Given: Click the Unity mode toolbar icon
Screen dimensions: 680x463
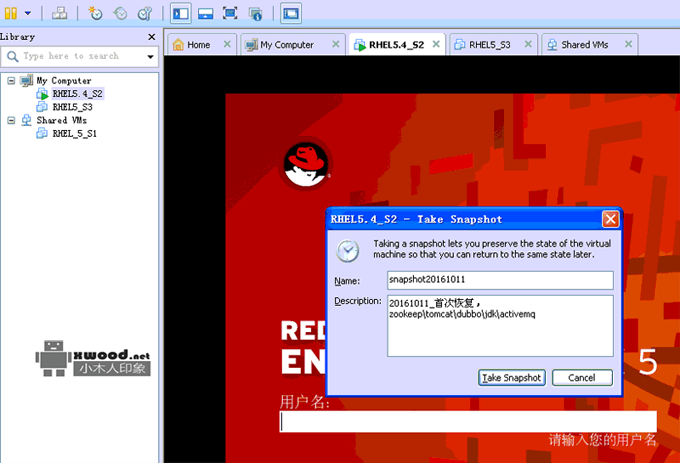Looking at the screenshot, I should pyautogui.click(x=255, y=13).
